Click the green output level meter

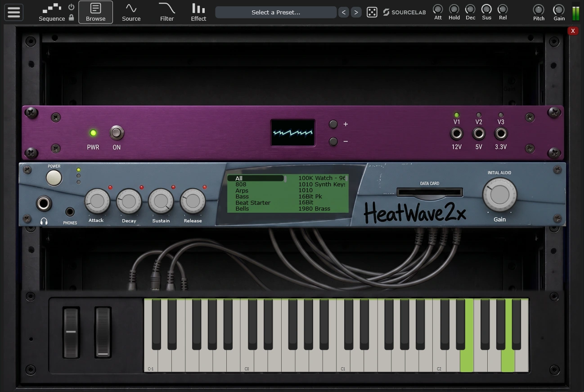point(575,13)
